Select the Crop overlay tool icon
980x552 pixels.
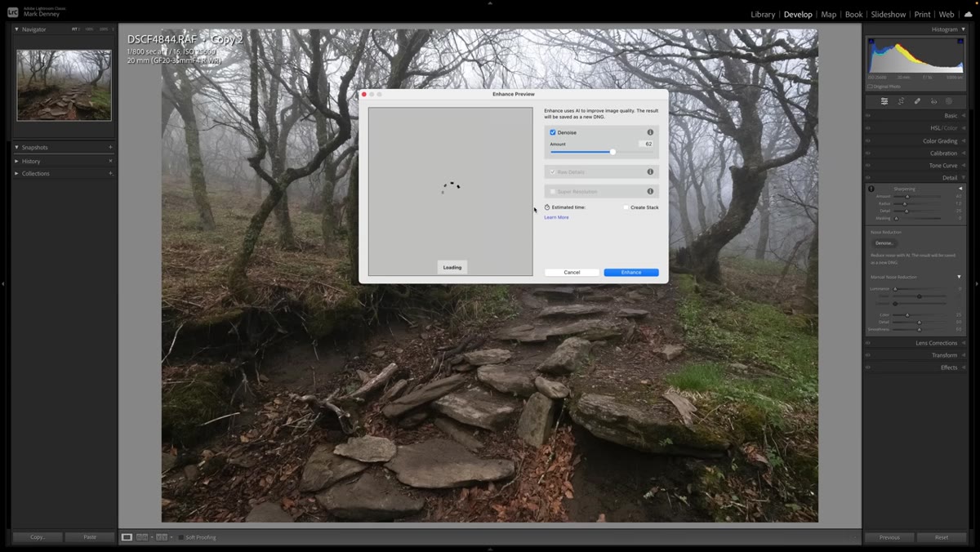(x=901, y=101)
